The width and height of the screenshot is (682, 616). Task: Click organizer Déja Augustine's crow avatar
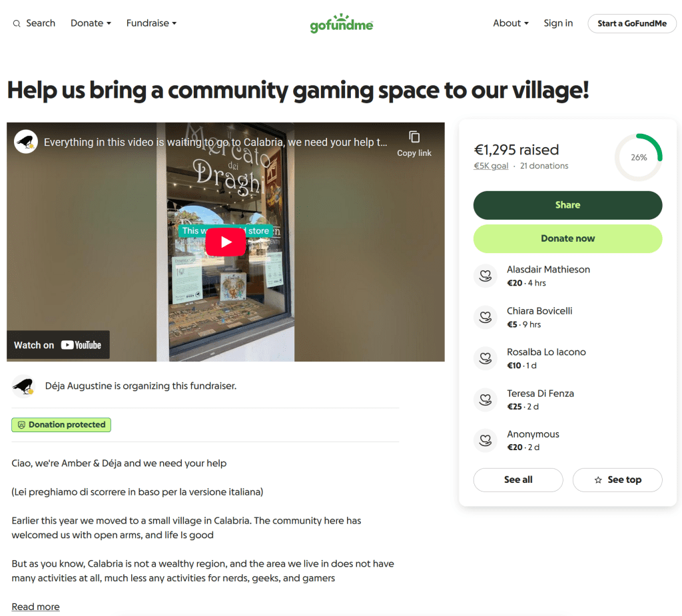click(23, 386)
